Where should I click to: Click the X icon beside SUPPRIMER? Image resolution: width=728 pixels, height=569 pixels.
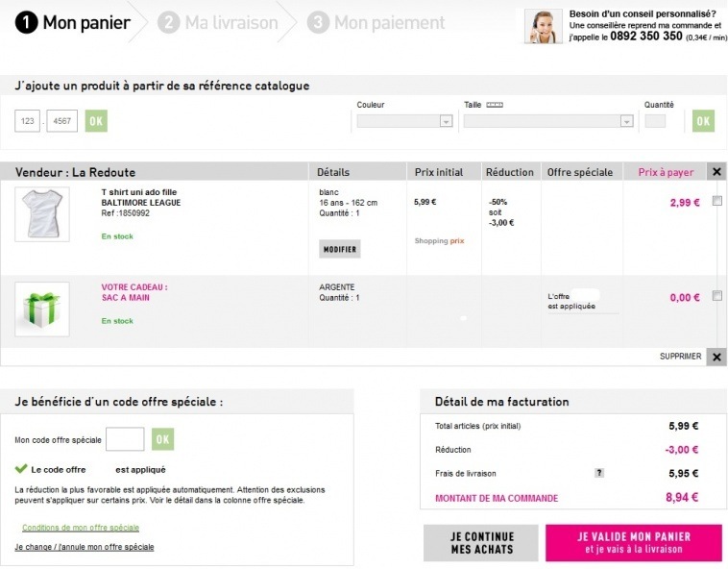(716, 357)
